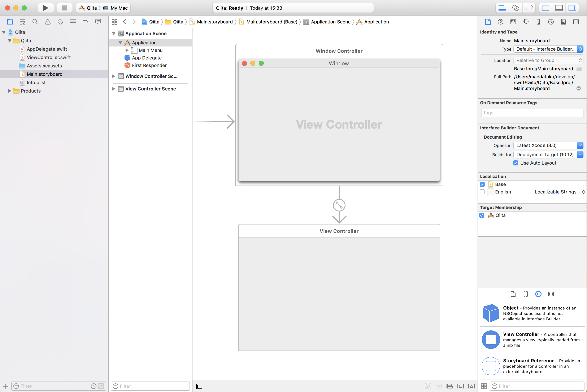Screen dimensions: 587x392
Task: Select the Stop button in toolbar
Action: click(64, 8)
